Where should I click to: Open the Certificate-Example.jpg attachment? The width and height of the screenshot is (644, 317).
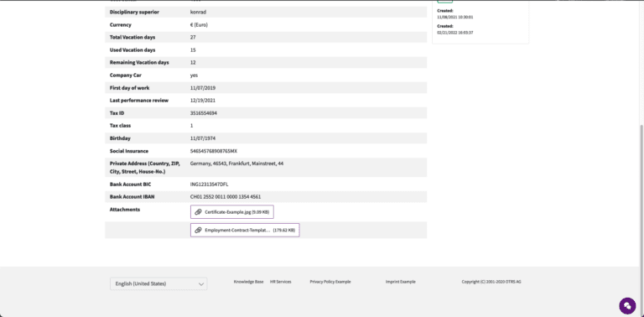tap(232, 212)
